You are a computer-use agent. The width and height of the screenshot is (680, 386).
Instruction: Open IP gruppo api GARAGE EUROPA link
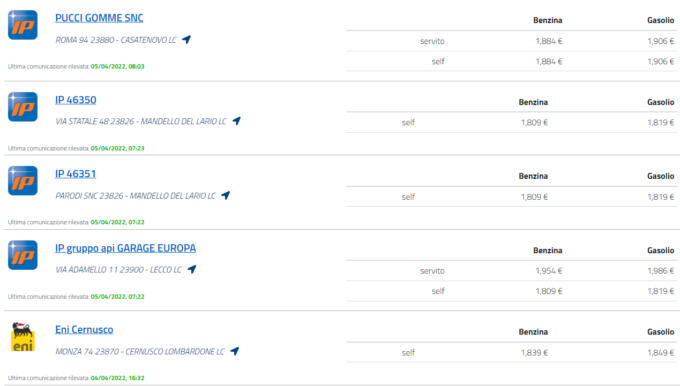125,248
